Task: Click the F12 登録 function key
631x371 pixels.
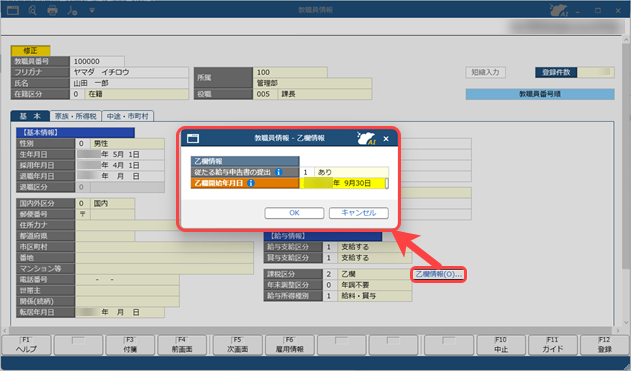Action: pos(604,345)
